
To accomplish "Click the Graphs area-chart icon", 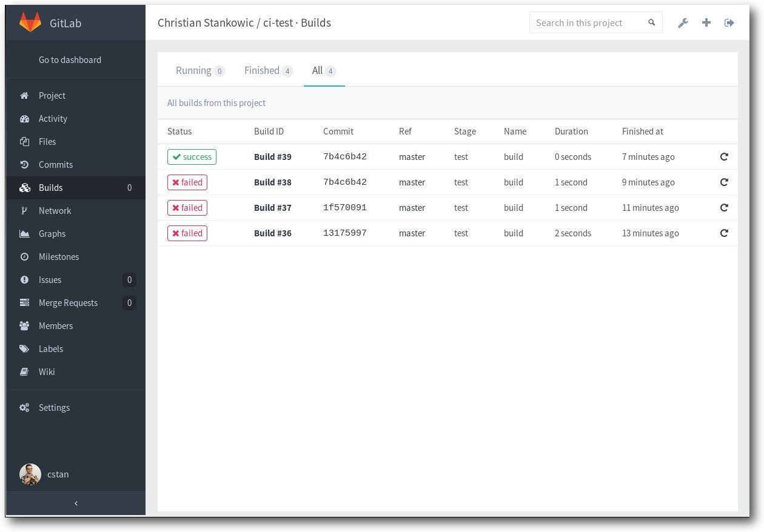I will tap(24, 234).
